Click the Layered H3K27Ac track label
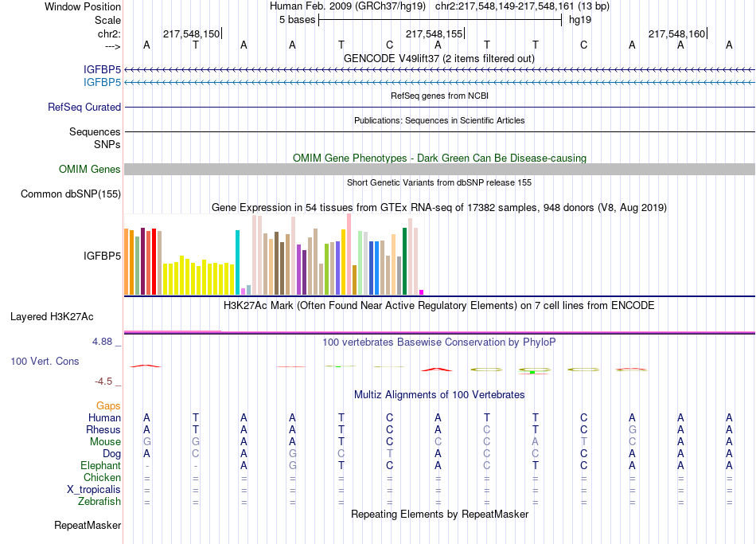The image size is (756, 544). [x=52, y=317]
